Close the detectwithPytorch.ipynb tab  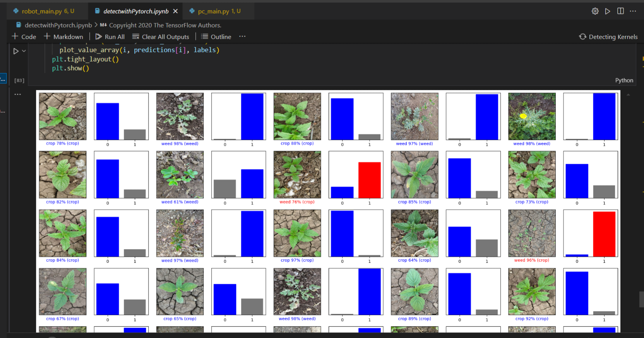[x=175, y=11]
